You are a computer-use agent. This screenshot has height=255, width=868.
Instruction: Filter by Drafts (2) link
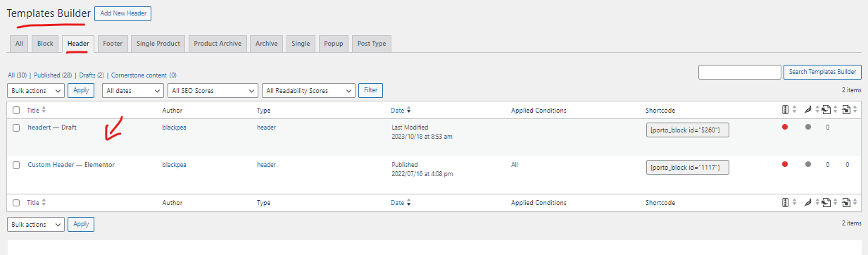pyautogui.click(x=92, y=75)
